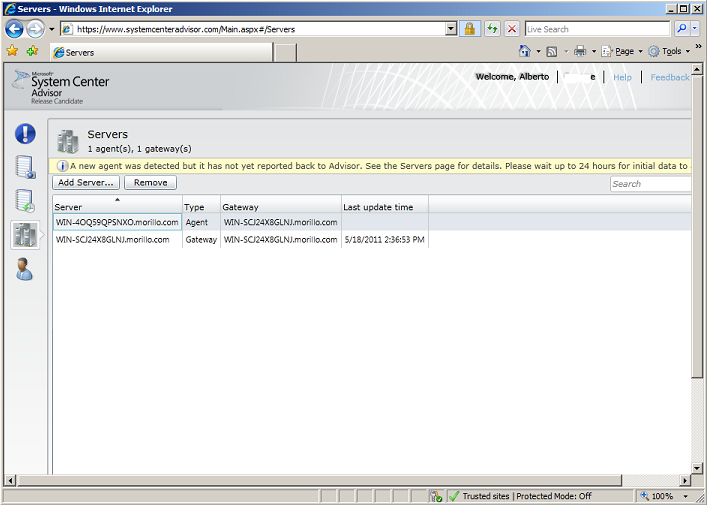Click the horizontal scrollbar left arrow
The image size is (707, 505).
(x=10, y=481)
